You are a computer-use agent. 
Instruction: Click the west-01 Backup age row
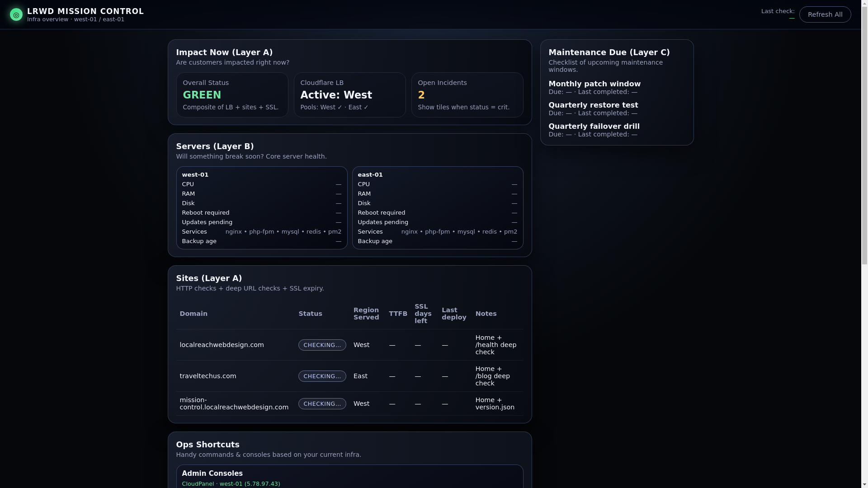(x=262, y=241)
